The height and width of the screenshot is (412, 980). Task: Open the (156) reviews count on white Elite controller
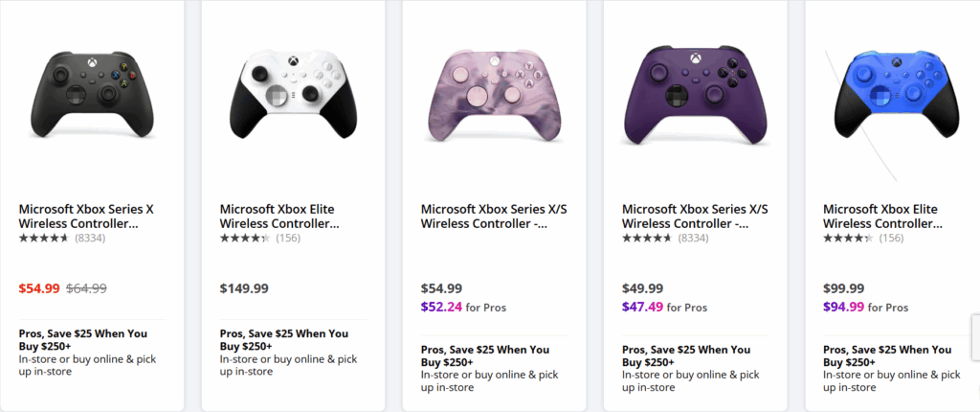pos(288,238)
